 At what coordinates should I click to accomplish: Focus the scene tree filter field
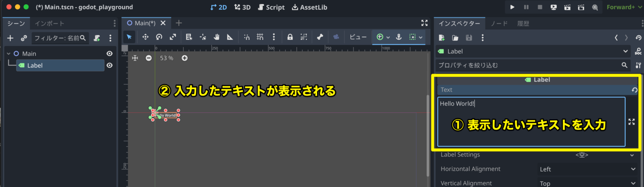click(x=60, y=38)
